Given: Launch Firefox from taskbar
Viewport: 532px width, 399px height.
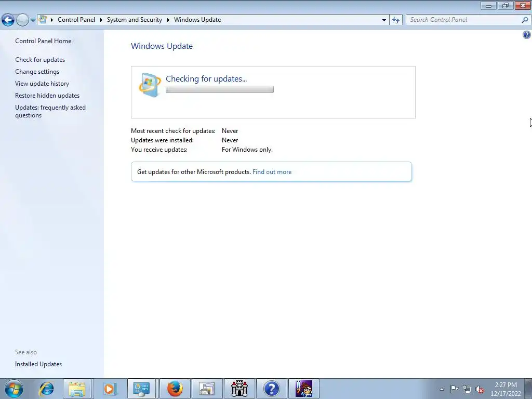Looking at the screenshot, I should tap(175, 389).
